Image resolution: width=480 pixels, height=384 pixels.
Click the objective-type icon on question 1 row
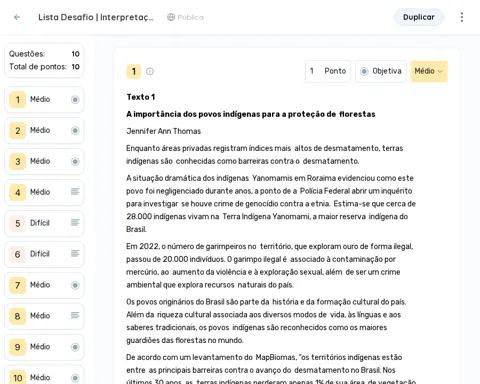tap(75, 100)
